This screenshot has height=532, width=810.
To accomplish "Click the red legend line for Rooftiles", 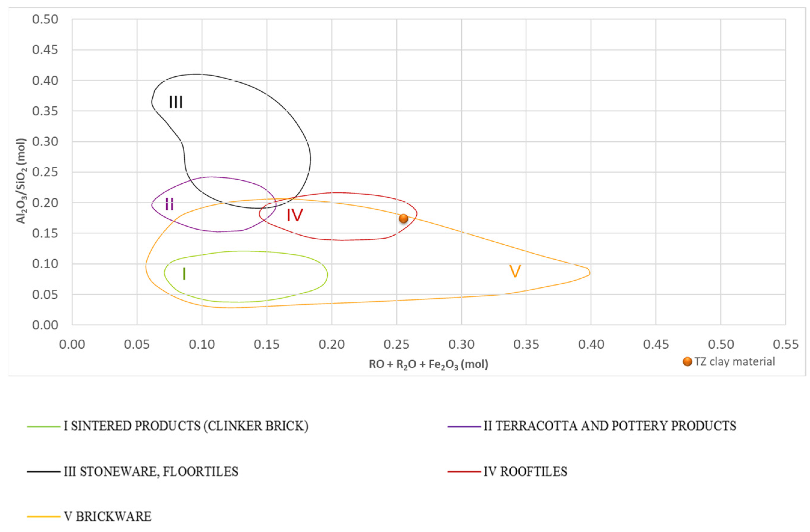I will point(464,472).
